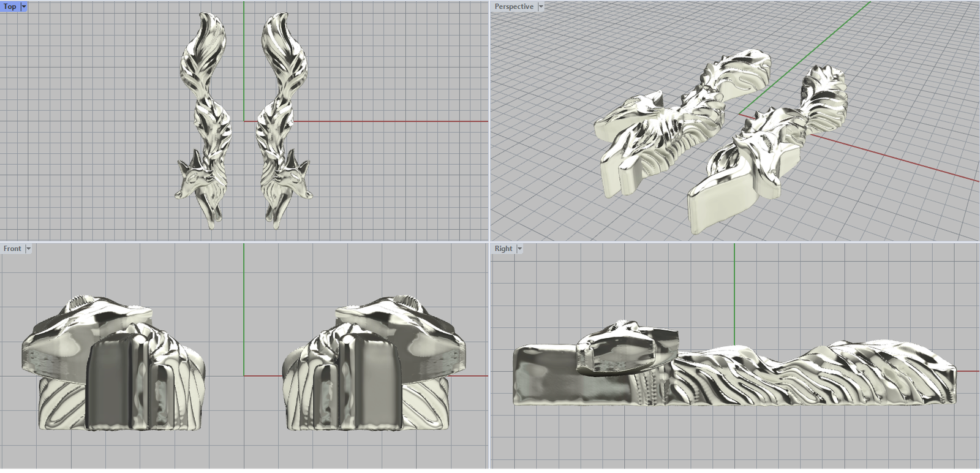Click the Top viewport title label
This screenshot has width=980, height=473.
(x=10, y=6)
